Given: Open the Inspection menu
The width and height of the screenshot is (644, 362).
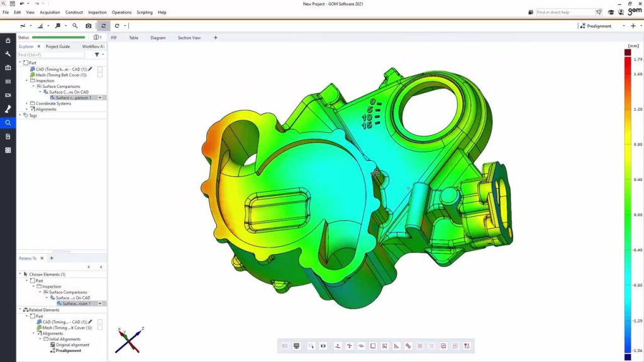Looking at the screenshot, I should pos(97,12).
